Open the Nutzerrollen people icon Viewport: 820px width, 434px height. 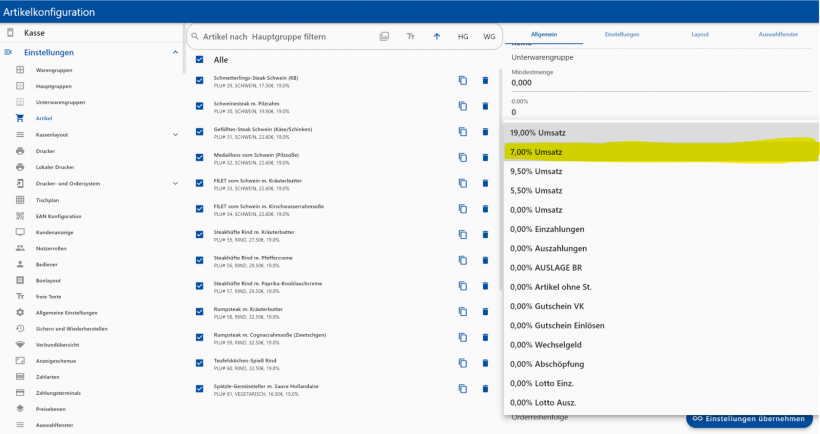click(20, 248)
